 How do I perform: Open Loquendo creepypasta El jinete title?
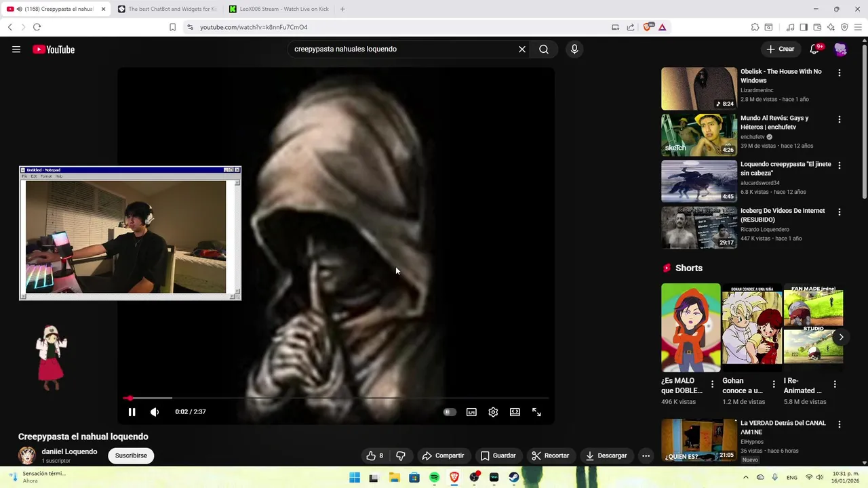[785, 169]
